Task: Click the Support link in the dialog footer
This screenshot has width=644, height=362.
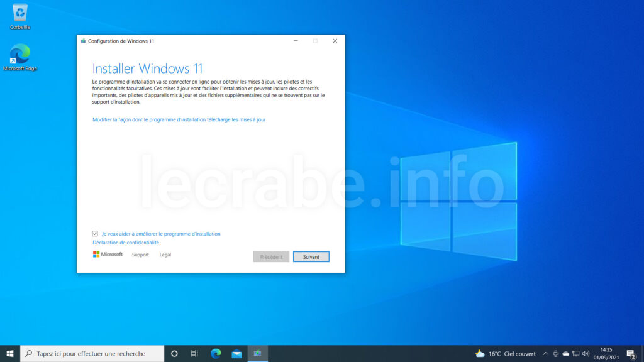Action: [x=140, y=255]
